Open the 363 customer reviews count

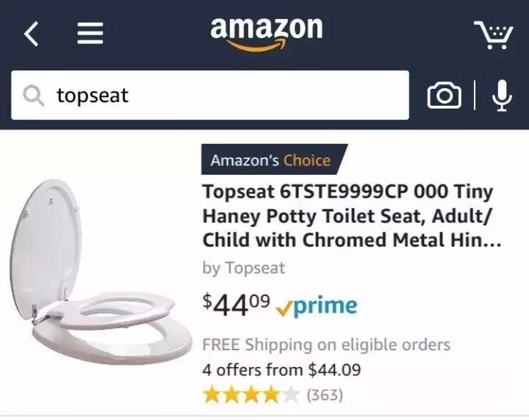click(x=324, y=395)
